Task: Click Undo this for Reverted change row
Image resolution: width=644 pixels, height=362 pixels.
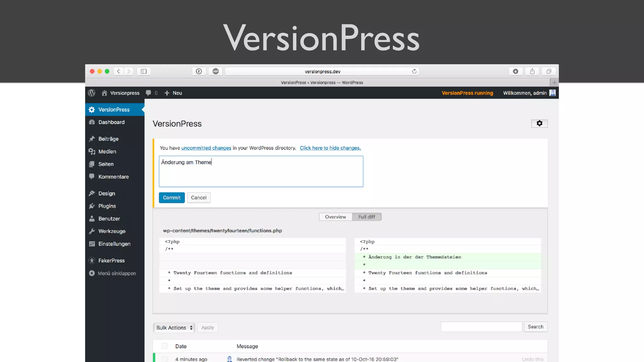Action: (x=532, y=359)
